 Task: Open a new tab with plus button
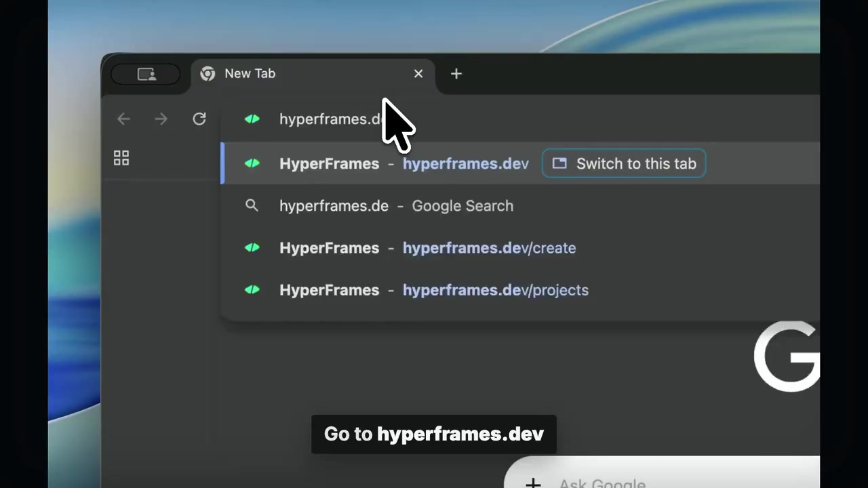[x=456, y=74]
